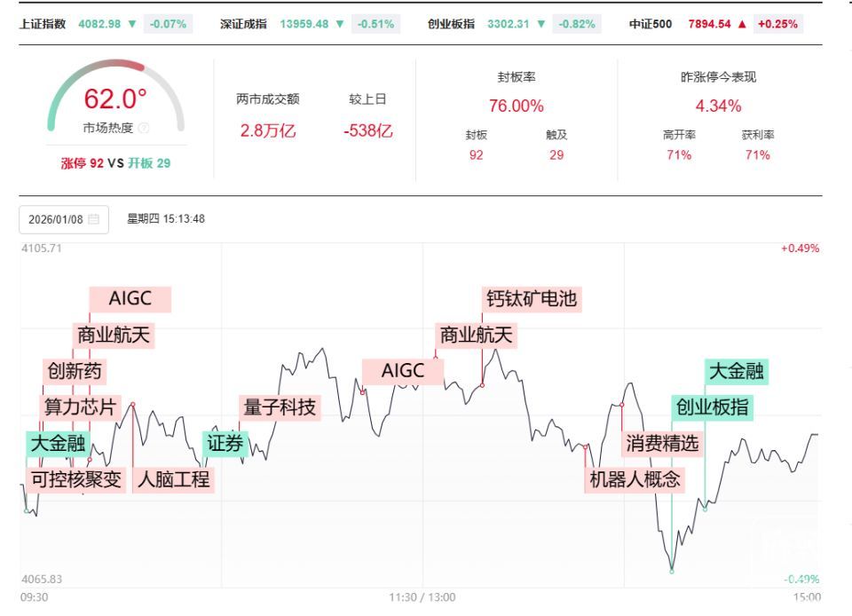Click the 创业板指 down arrow indicator
Image resolution: width=852 pixels, height=616 pixels.
(x=540, y=24)
